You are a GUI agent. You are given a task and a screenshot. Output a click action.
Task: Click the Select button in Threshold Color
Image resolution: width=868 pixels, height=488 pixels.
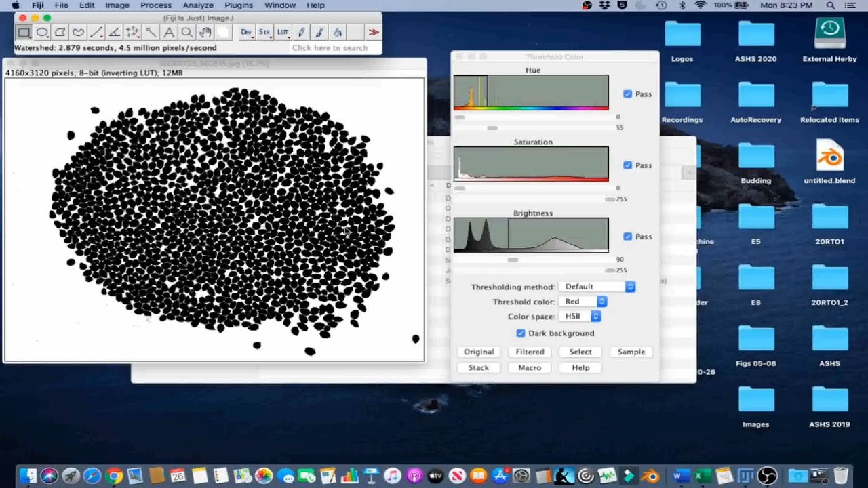click(x=580, y=352)
